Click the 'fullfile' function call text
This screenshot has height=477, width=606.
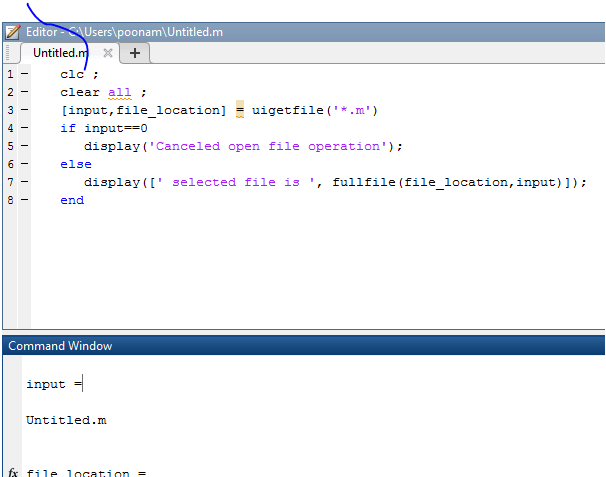364,182
